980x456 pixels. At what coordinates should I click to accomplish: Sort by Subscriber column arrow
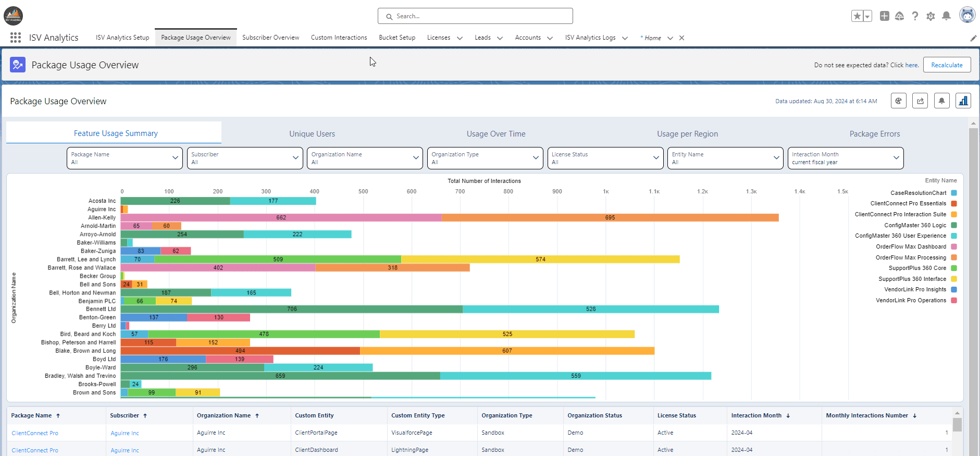145,416
